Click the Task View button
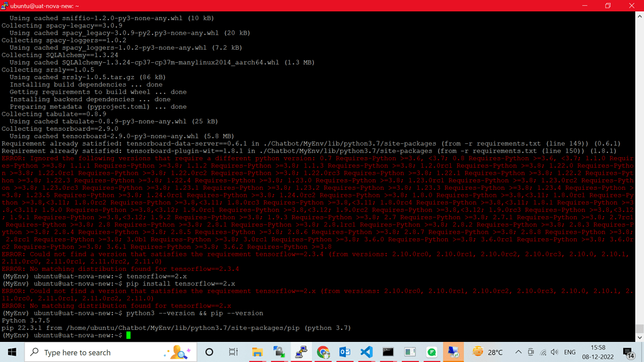Viewport: 644px width, 362px height. pos(233,352)
